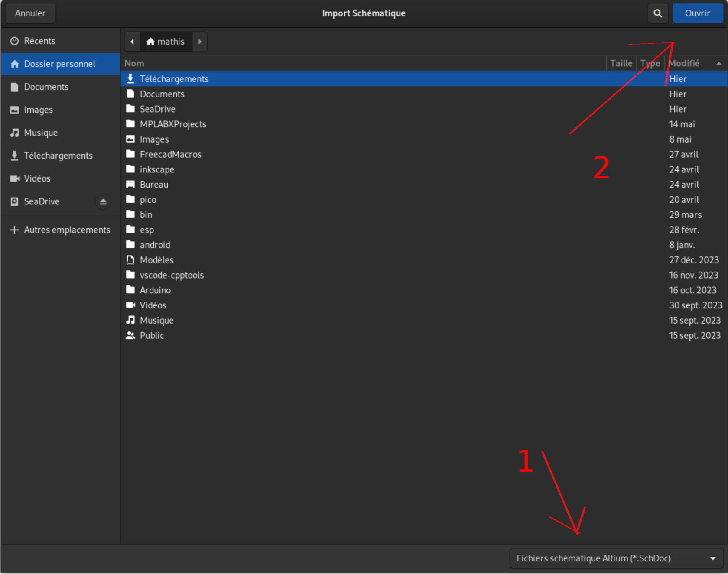Open the Altium SchDoc file filter dropdown

[616, 558]
